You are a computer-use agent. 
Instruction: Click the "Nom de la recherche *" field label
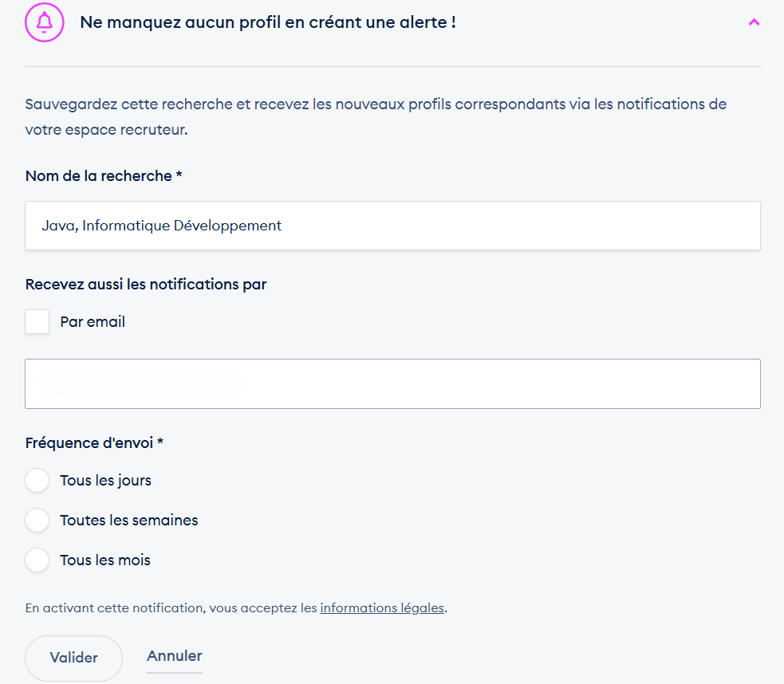click(104, 176)
